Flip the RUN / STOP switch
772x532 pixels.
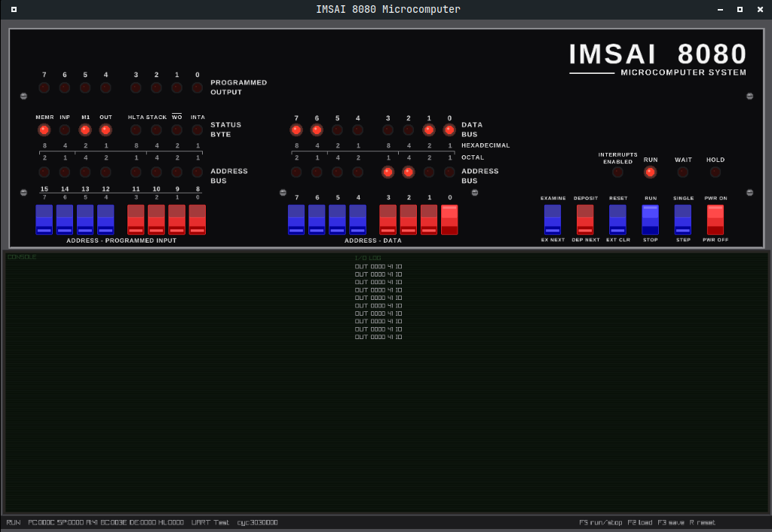tap(651, 220)
